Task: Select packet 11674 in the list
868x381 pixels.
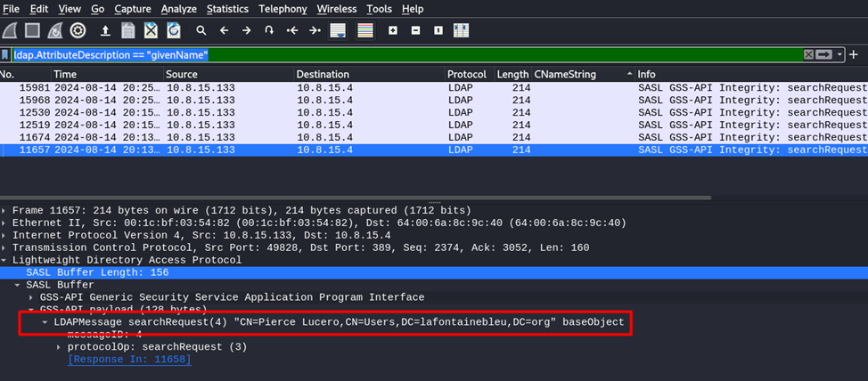Action: (x=434, y=137)
